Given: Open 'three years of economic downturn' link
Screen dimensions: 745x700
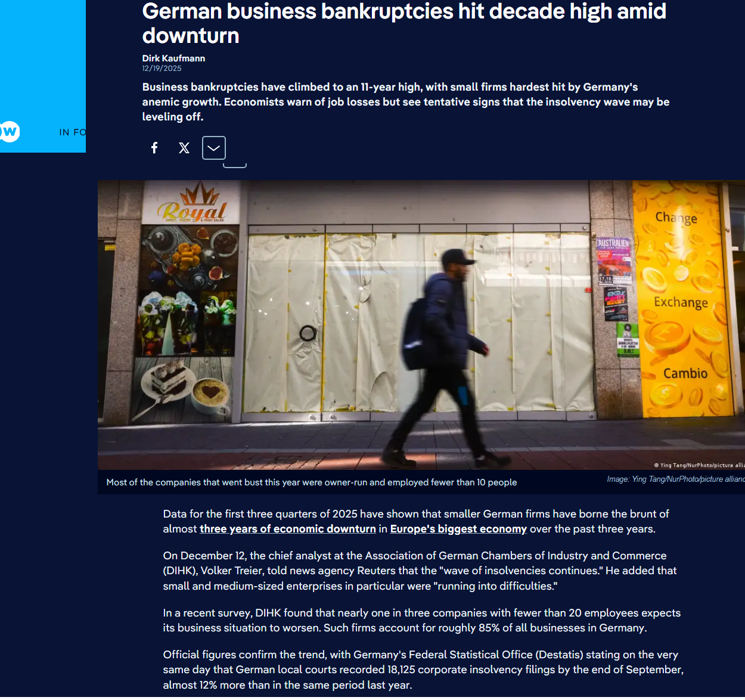Looking at the screenshot, I should point(287,529).
